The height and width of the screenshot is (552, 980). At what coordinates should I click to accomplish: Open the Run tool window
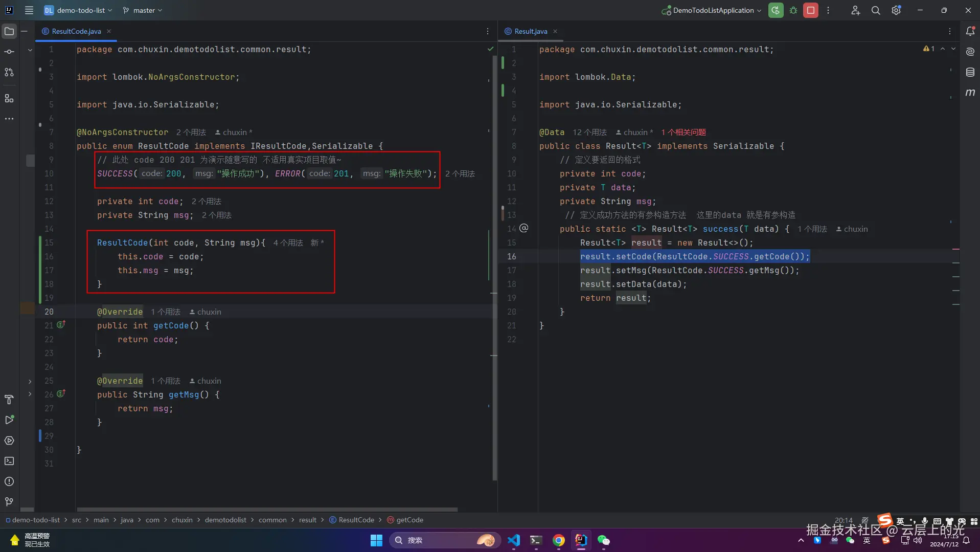[x=9, y=420]
